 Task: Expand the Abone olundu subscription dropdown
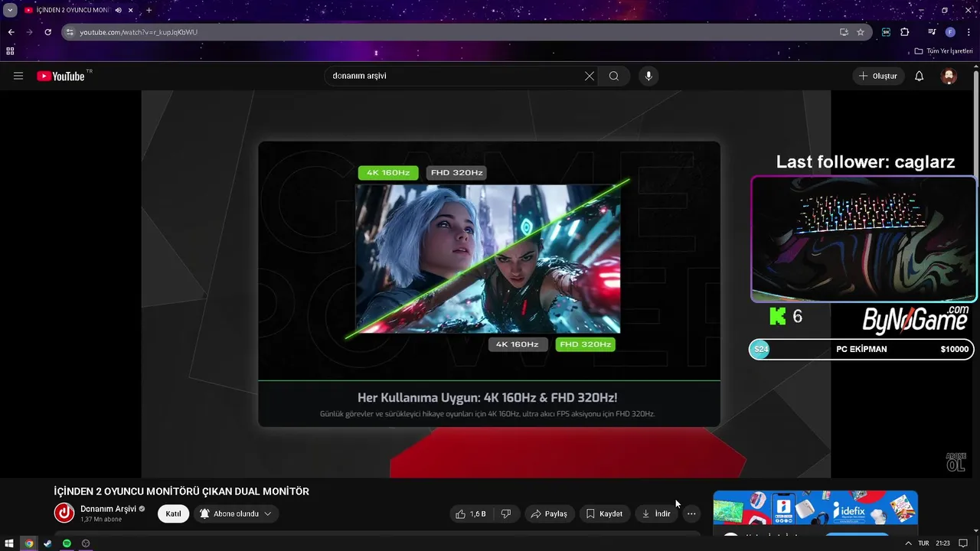point(236,514)
